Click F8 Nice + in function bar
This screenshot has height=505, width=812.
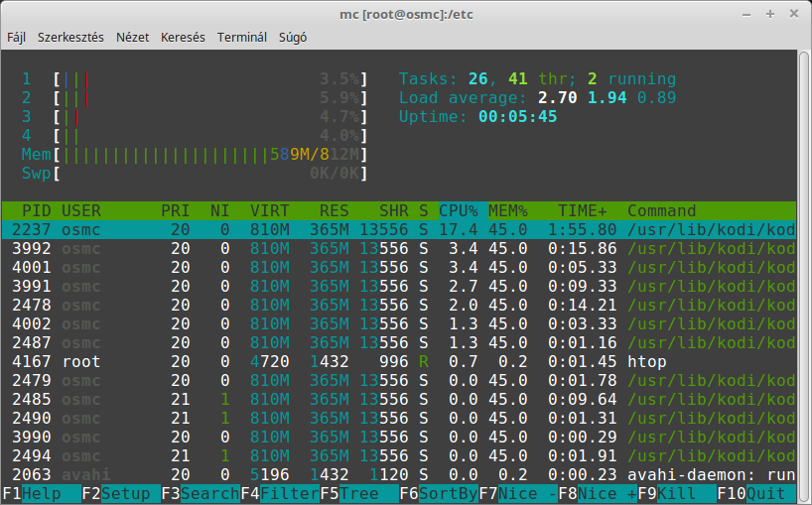[x=599, y=494]
